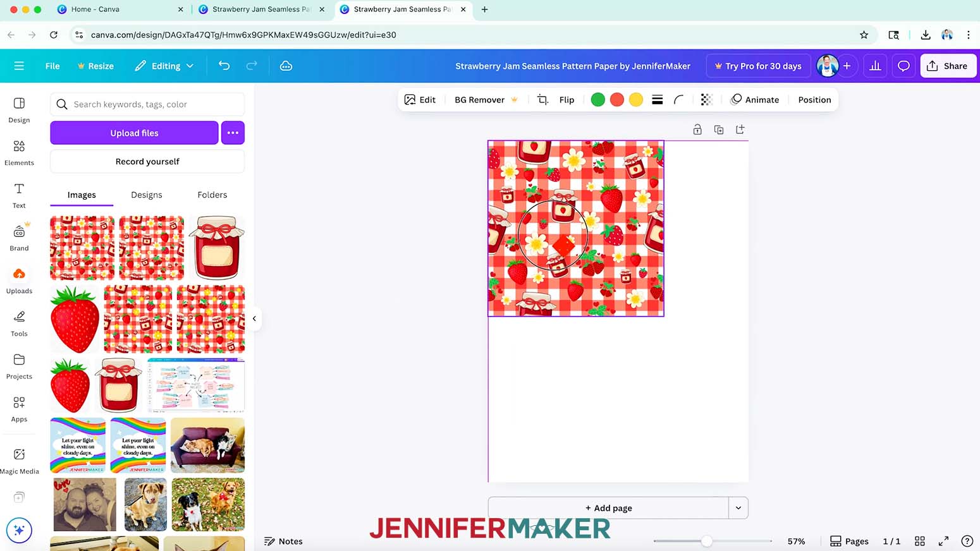Undo the last action
Image resolution: width=980 pixels, height=551 pixels.
click(224, 66)
